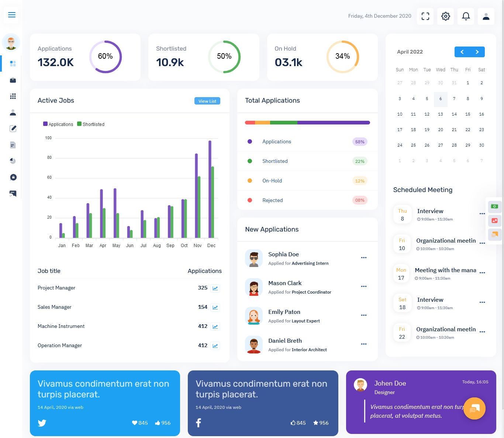Click the 60% Applications progress ring
The width and height of the screenshot is (504, 438).
(x=106, y=57)
